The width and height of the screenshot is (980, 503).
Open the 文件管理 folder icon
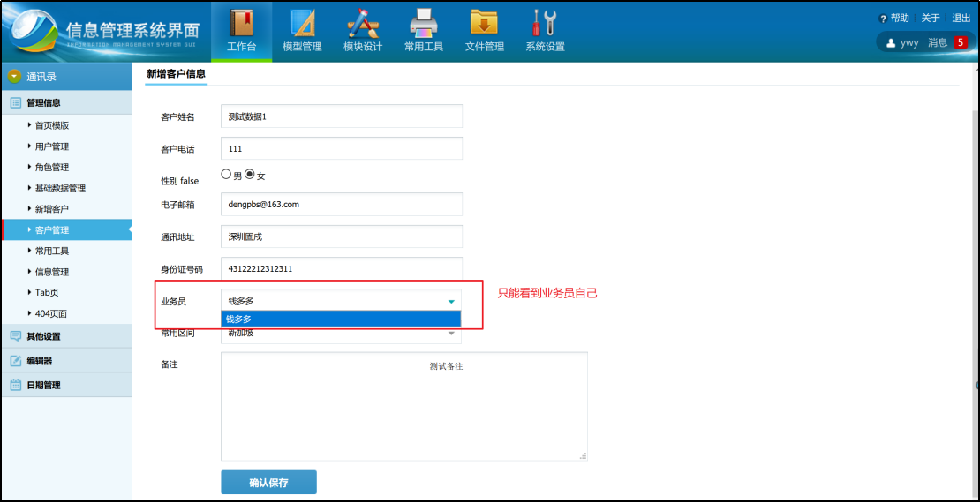pos(485,22)
